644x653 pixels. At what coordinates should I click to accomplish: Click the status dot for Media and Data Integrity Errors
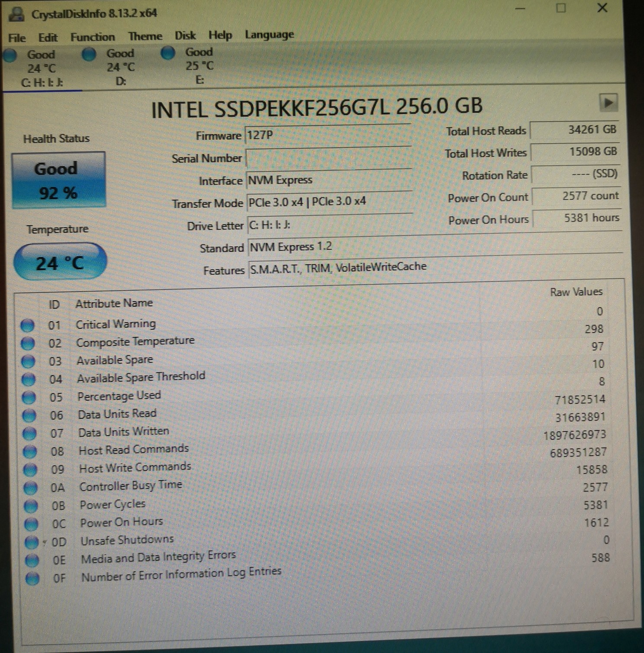pyautogui.click(x=32, y=560)
